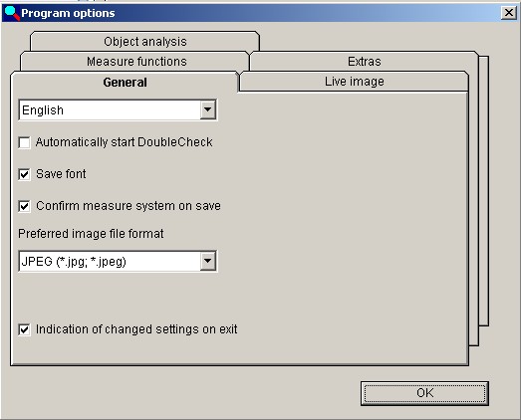Select the General tab
This screenshot has width=521, height=420.
pos(125,82)
